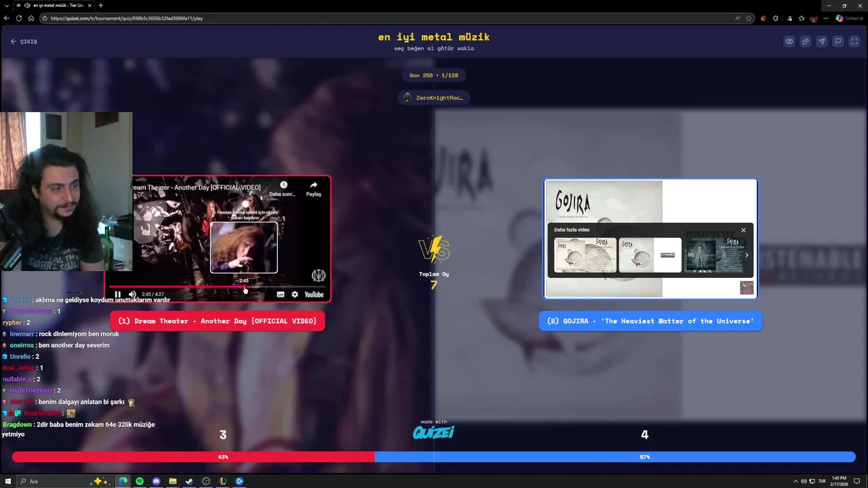Close the Daha fazla video panel
The image size is (868, 488).
click(x=743, y=230)
